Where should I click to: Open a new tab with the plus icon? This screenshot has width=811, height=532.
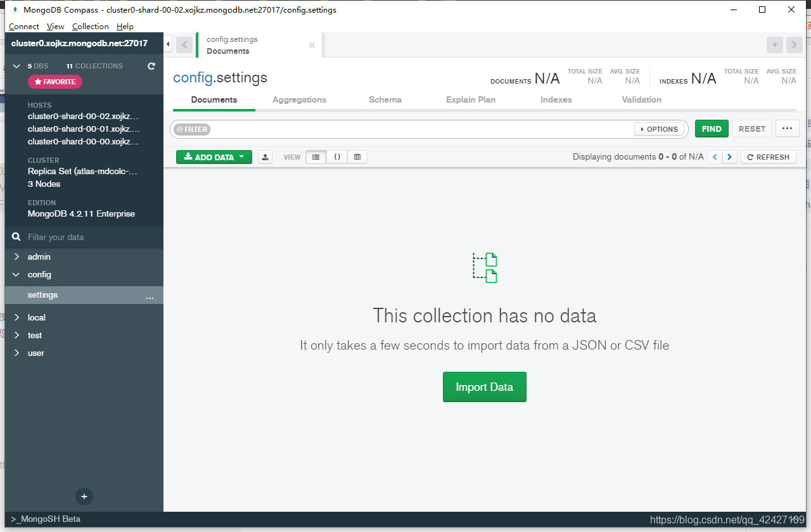[x=774, y=44]
